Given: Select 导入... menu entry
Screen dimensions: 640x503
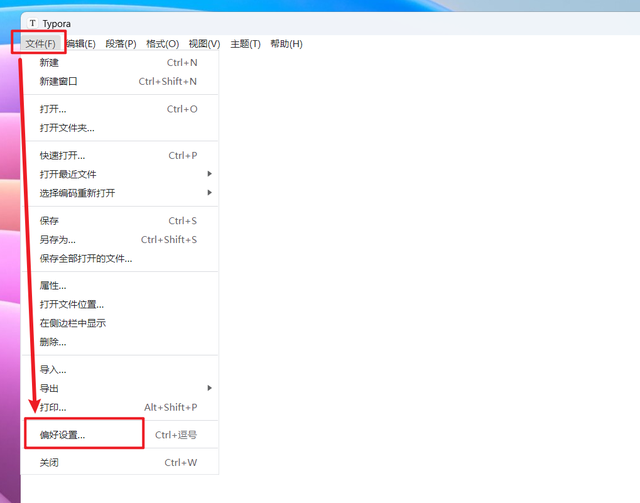Looking at the screenshot, I should (120, 370).
